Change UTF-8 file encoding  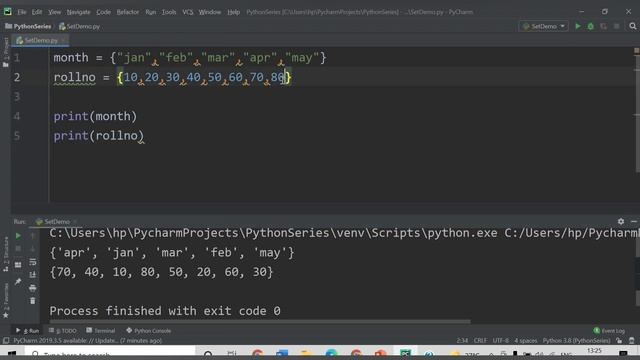tap(500, 340)
